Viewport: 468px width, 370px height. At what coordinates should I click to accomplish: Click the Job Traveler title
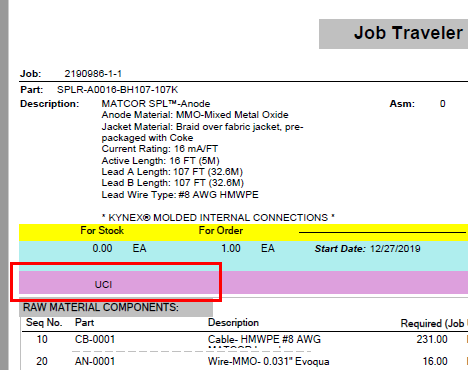(x=408, y=33)
